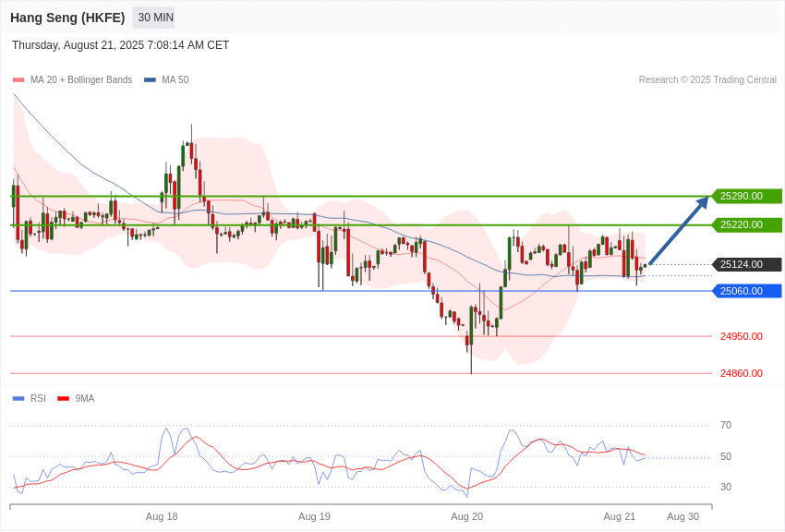Click the MA 50 legend color swatch
This screenshot has height=532, width=785.
pos(150,80)
